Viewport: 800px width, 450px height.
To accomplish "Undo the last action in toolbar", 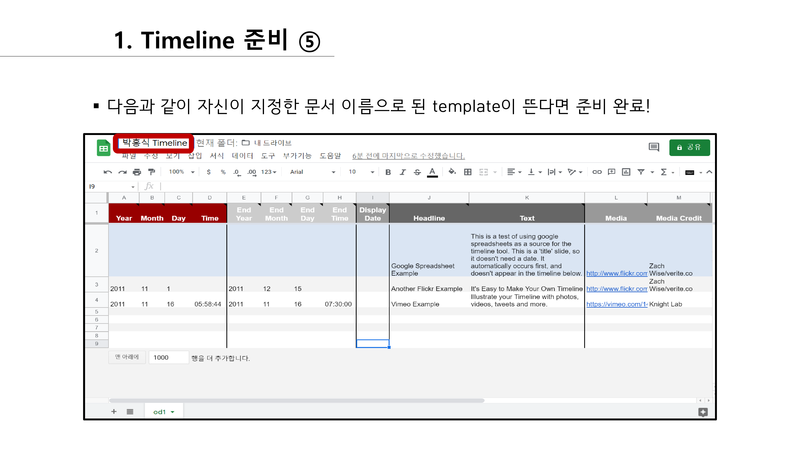I will pyautogui.click(x=108, y=172).
